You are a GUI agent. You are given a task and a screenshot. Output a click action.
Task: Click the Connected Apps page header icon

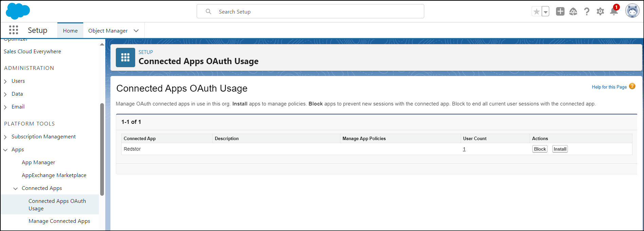tap(125, 57)
